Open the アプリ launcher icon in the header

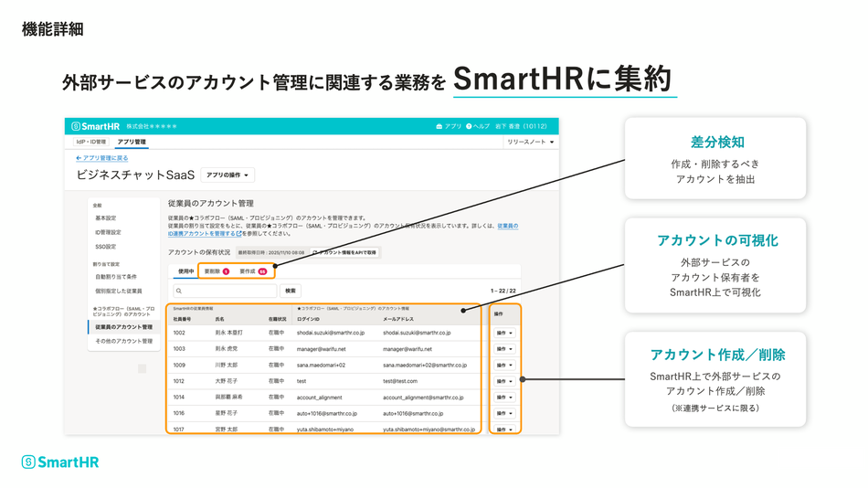click(x=439, y=126)
